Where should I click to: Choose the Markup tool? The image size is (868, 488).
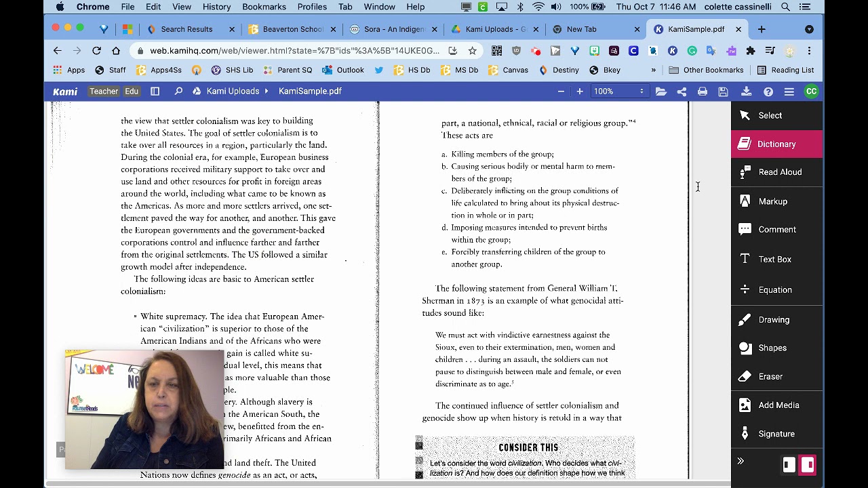click(x=776, y=201)
